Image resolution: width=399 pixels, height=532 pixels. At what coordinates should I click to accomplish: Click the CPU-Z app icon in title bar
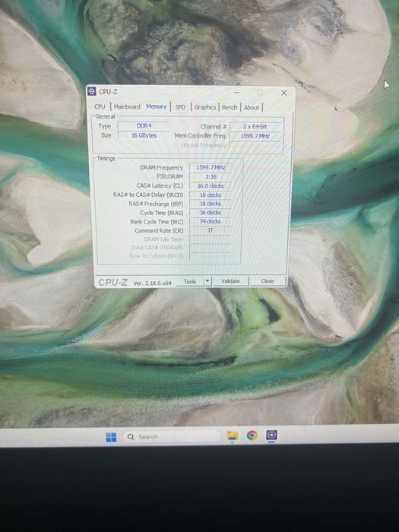point(92,91)
